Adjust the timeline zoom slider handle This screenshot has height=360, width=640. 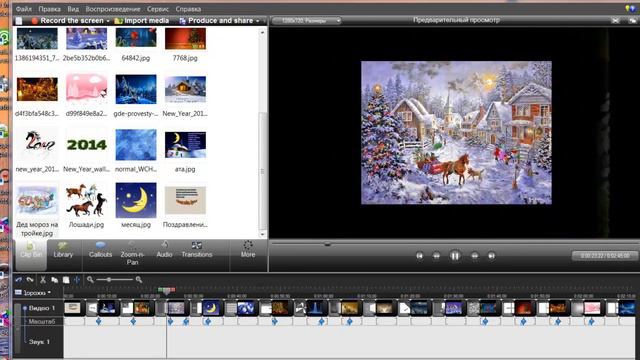tap(109, 280)
